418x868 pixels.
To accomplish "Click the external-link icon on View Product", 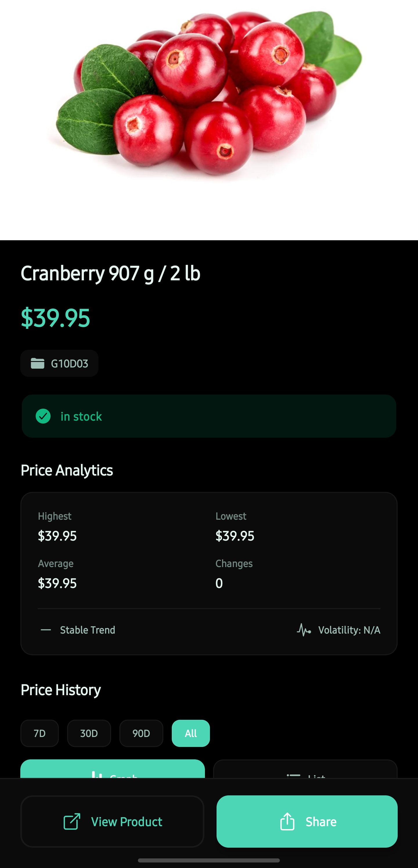I will [x=71, y=822].
